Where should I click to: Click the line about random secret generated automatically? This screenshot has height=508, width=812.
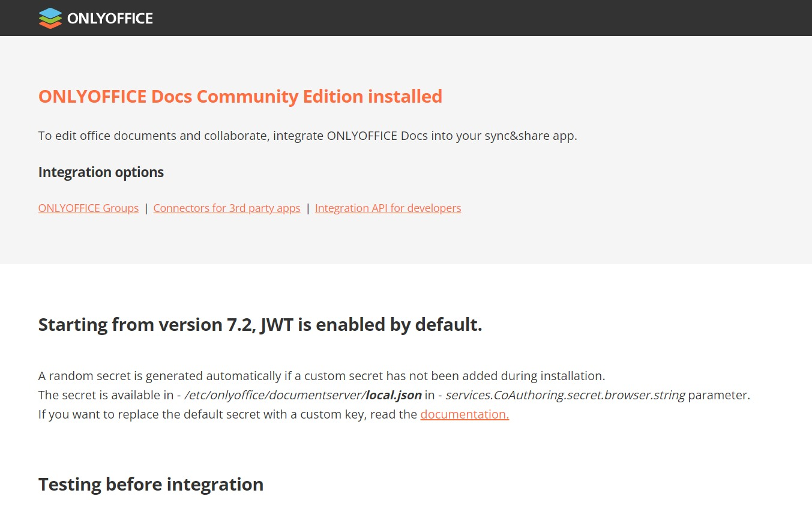[322, 376]
